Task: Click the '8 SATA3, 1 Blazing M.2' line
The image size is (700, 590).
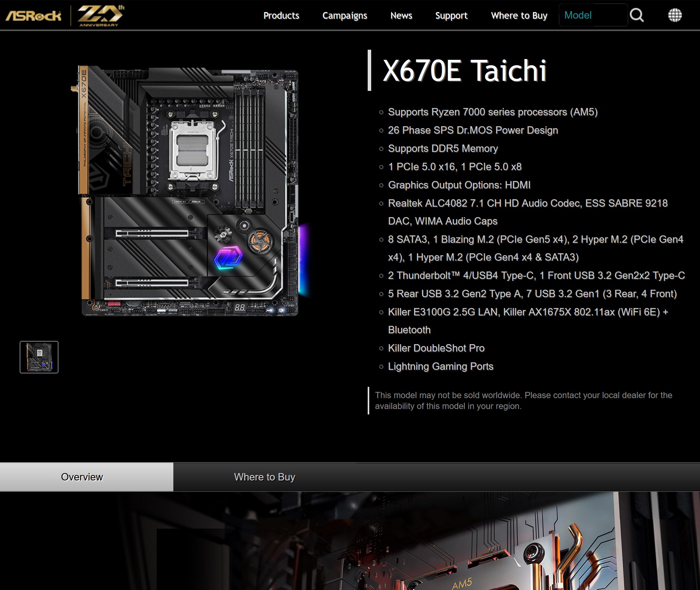Action: pos(536,248)
